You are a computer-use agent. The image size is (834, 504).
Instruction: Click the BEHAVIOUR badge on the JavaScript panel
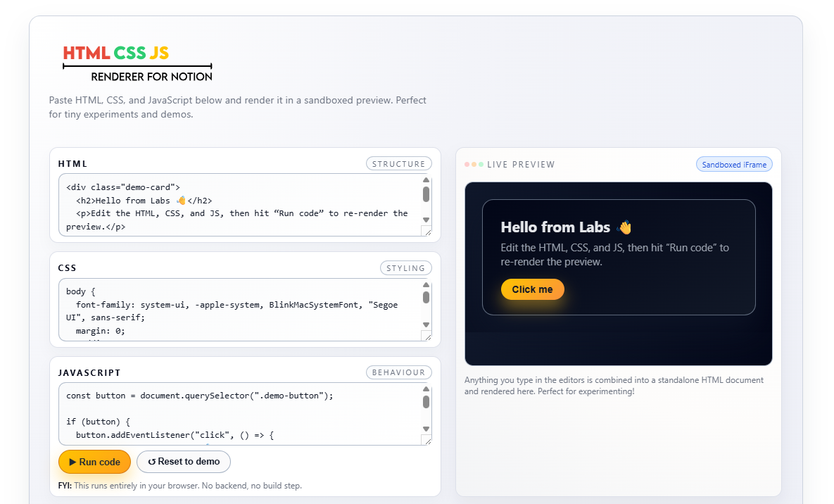[x=399, y=372]
